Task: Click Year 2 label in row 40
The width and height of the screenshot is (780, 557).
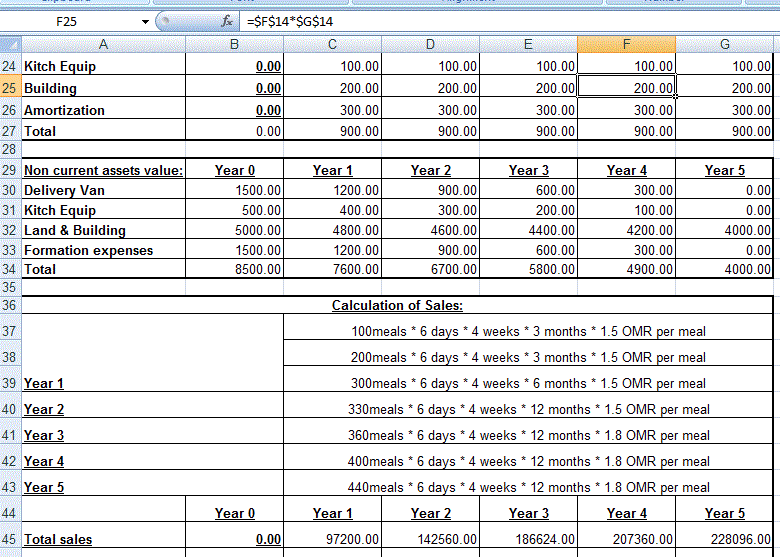Action: (x=44, y=409)
